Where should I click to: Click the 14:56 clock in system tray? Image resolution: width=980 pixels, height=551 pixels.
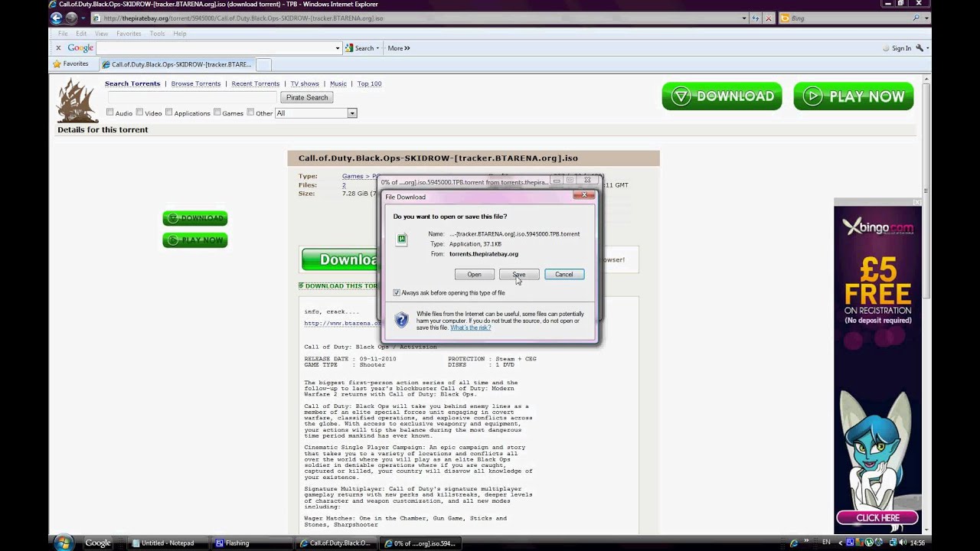[916, 543]
